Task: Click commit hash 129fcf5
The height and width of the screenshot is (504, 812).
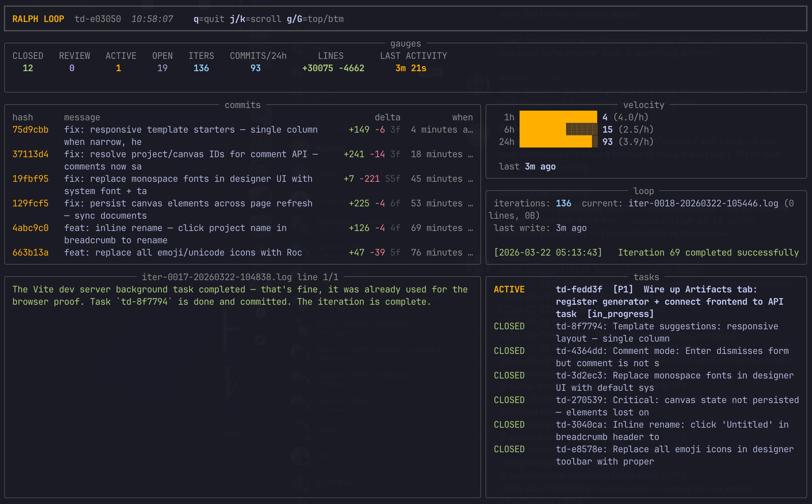Action: 30,204
